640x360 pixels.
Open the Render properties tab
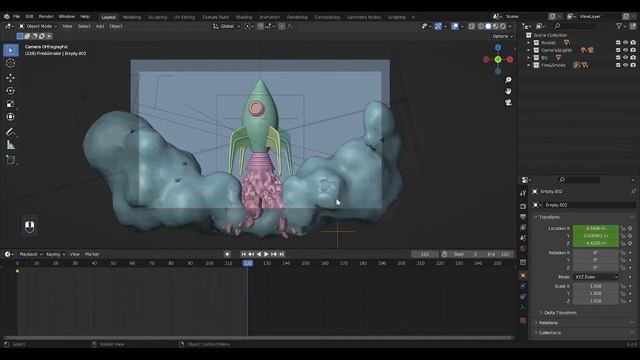click(x=523, y=206)
